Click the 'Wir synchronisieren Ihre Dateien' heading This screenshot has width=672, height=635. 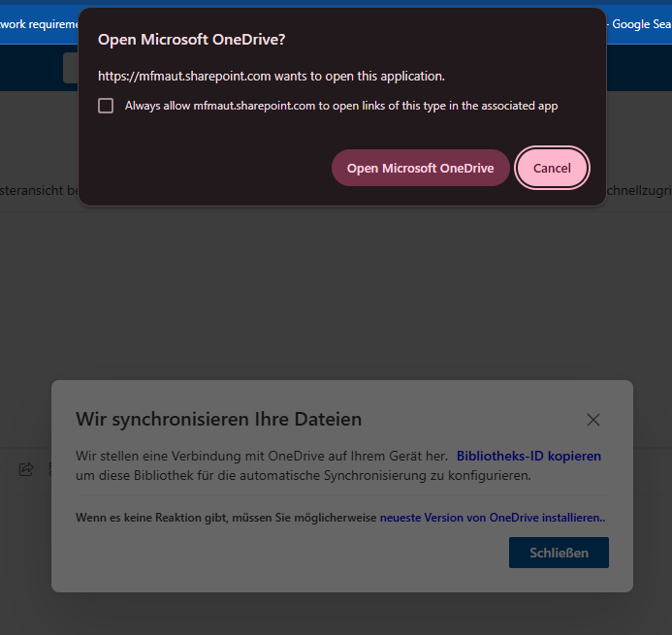pos(218,420)
